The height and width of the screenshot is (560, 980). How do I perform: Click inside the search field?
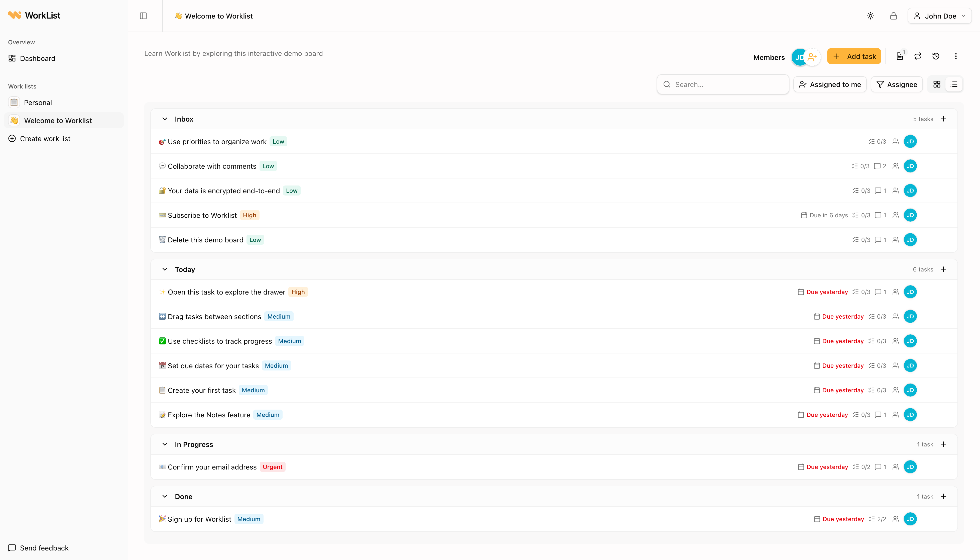[x=722, y=84]
